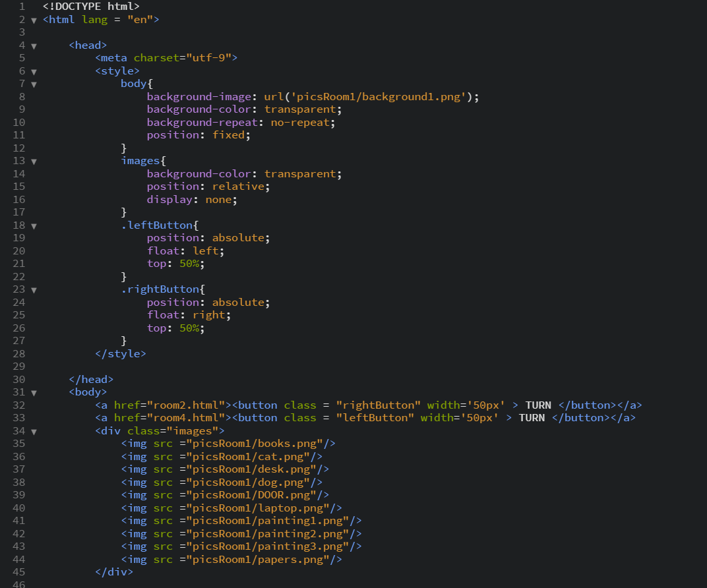Click line number 1
Viewport: 707px width, 588px height.
click(x=22, y=7)
